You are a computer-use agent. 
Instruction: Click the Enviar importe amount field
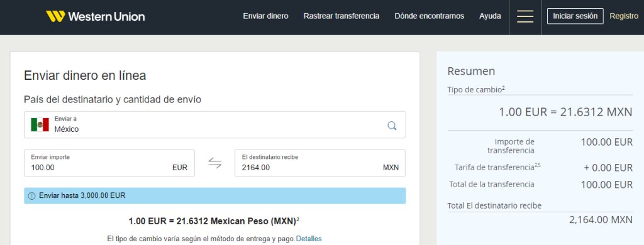coord(109,163)
